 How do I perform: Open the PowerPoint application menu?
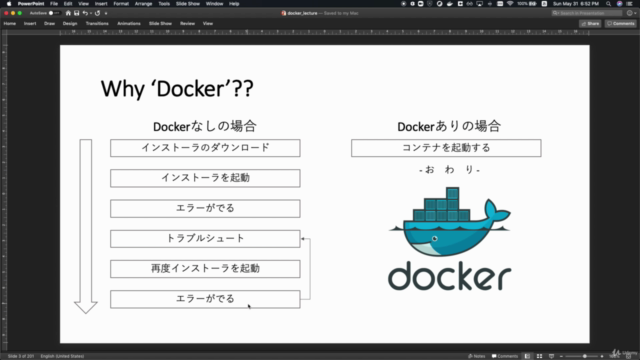(x=31, y=4)
